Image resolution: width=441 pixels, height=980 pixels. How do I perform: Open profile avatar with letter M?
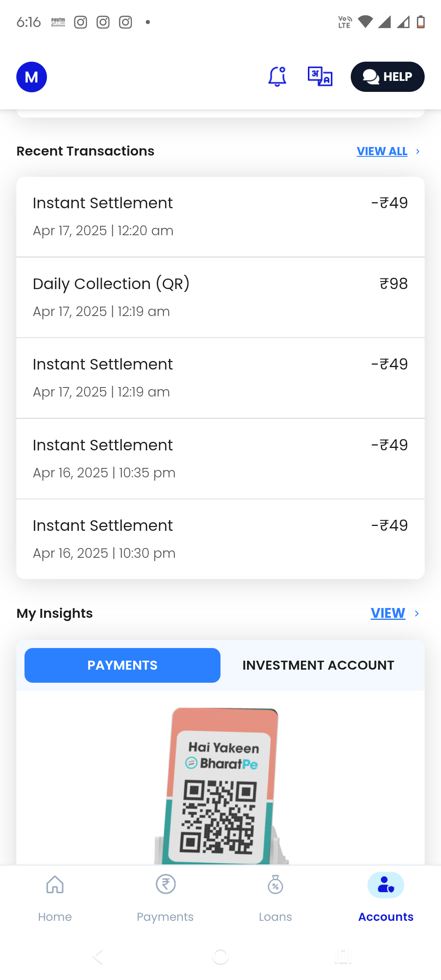pos(31,77)
